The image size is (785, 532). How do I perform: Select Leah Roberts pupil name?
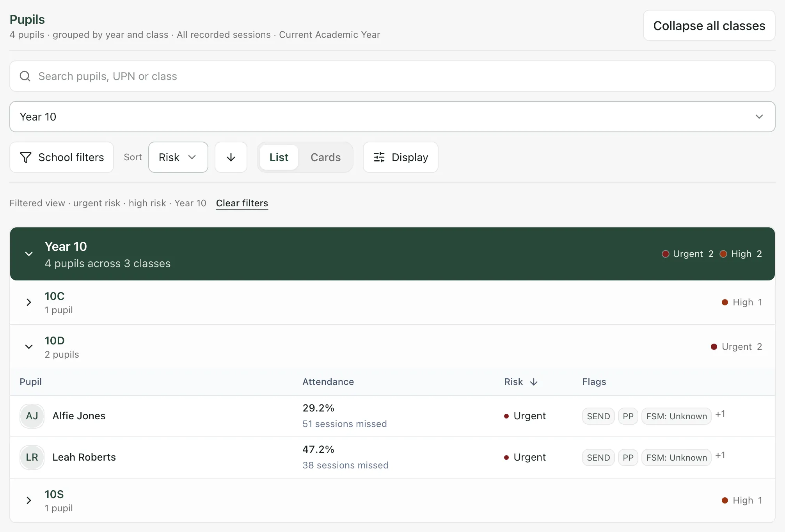coord(84,458)
